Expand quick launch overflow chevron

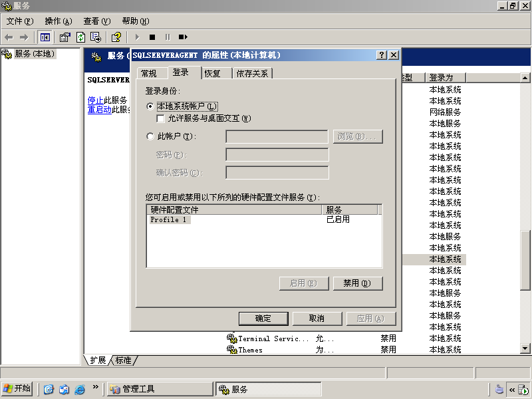coord(95,386)
